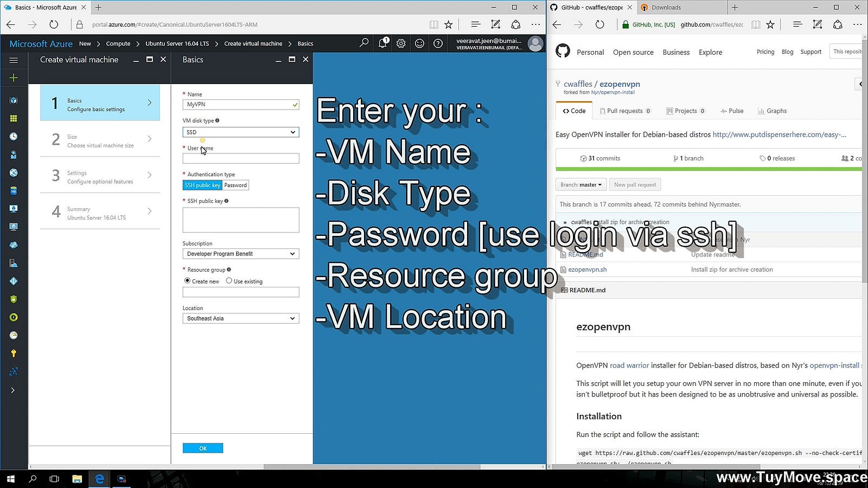Screen dimensions: 868x488
Task: Click Edge icon on taskbar
Action: coord(99,479)
